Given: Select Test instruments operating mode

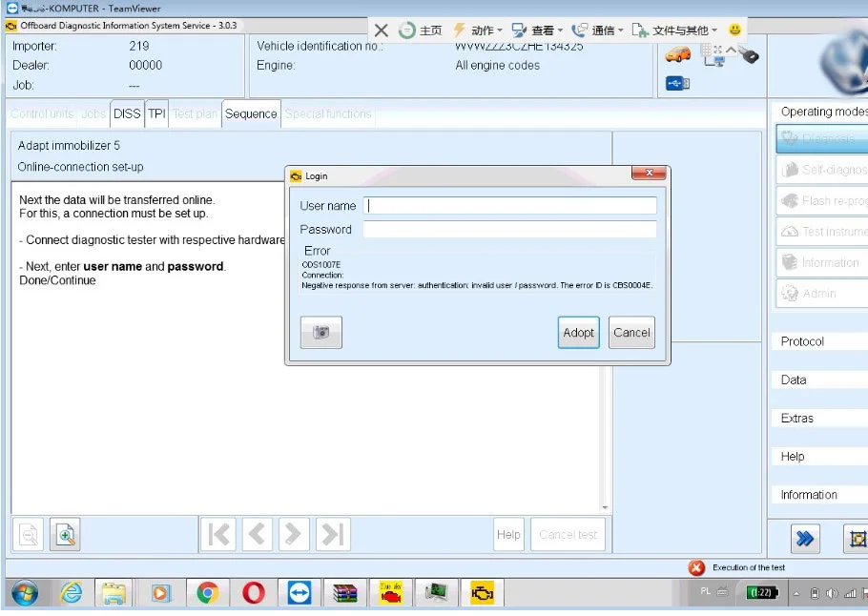Looking at the screenshot, I should [x=821, y=232].
